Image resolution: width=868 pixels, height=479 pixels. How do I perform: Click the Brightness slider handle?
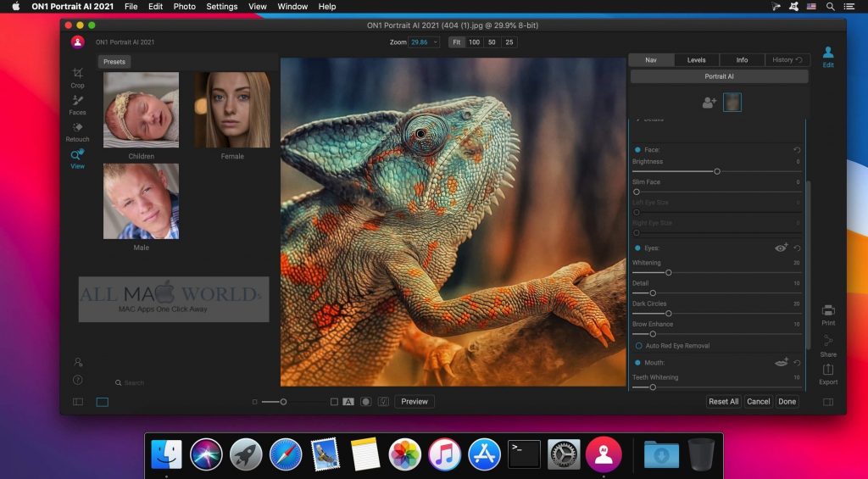(717, 171)
